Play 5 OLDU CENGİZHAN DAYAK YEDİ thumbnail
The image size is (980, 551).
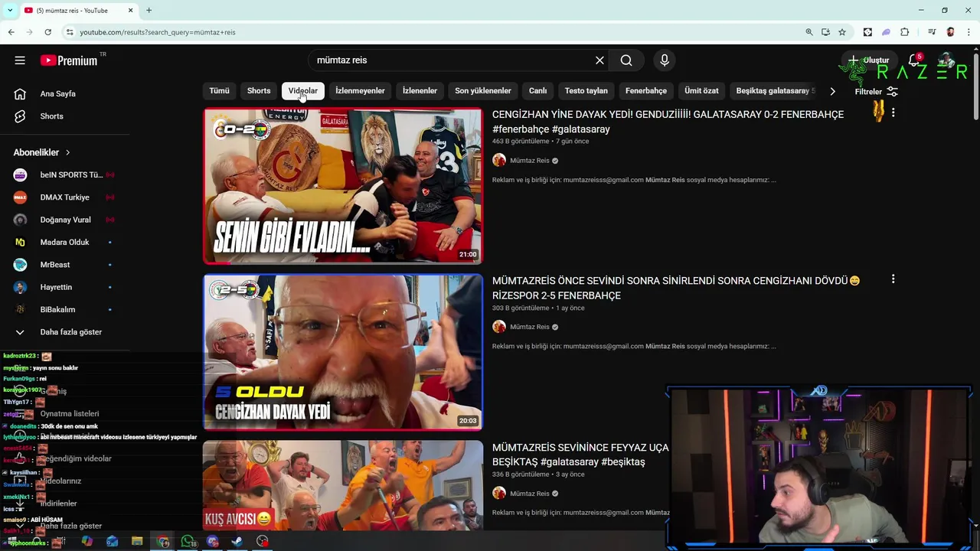coord(343,352)
